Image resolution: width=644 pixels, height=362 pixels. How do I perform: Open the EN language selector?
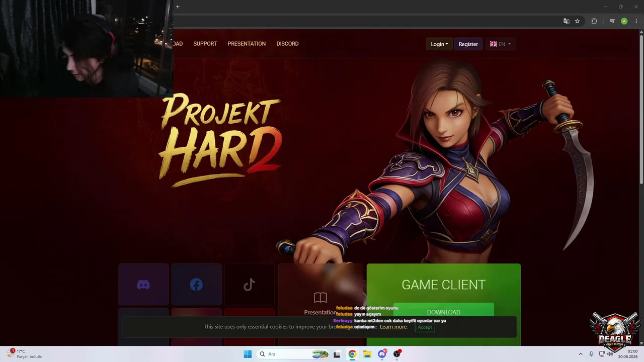click(500, 44)
